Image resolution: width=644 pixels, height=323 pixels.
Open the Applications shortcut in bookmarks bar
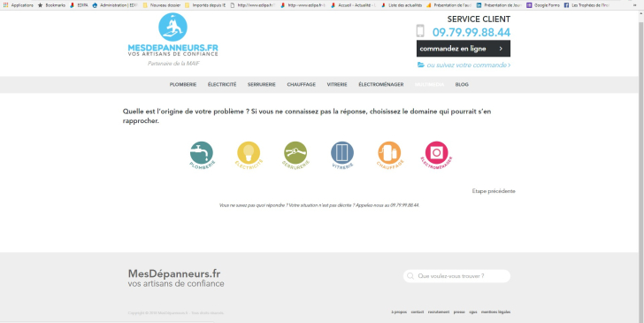[x=18, y=5]
